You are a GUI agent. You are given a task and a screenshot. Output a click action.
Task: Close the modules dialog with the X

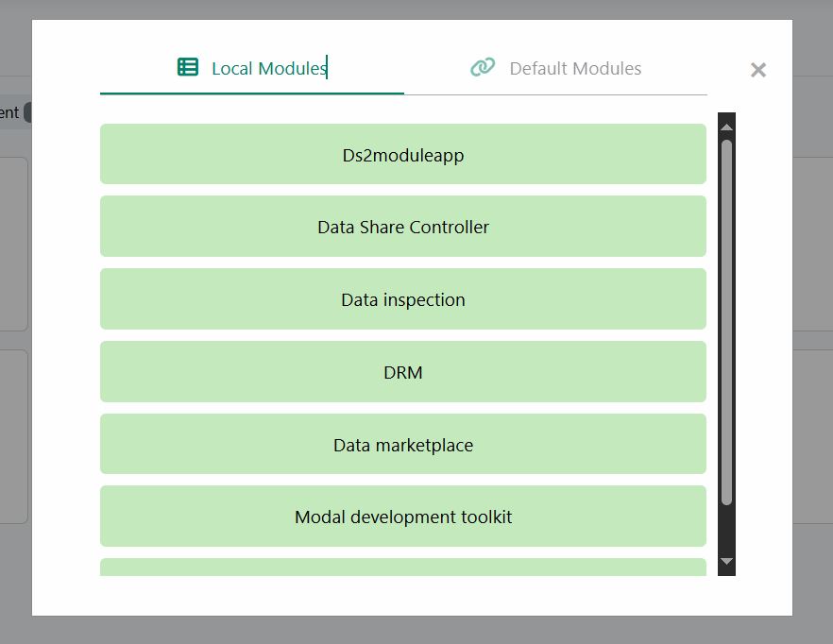[x=757, y=70]
